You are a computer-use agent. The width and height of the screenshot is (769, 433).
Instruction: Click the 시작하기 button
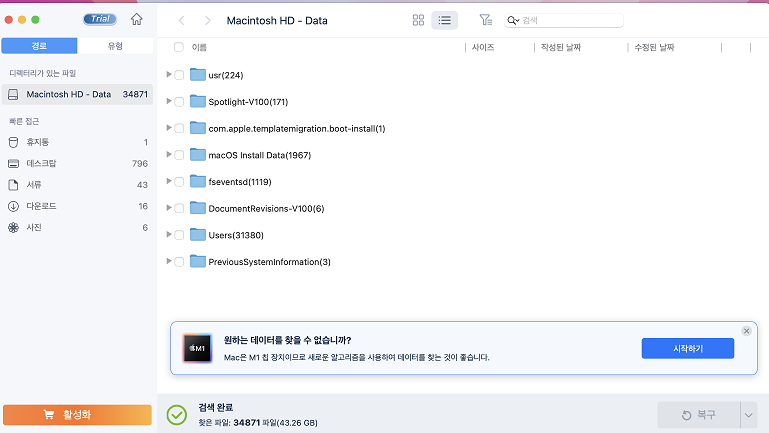coord(688,348)
